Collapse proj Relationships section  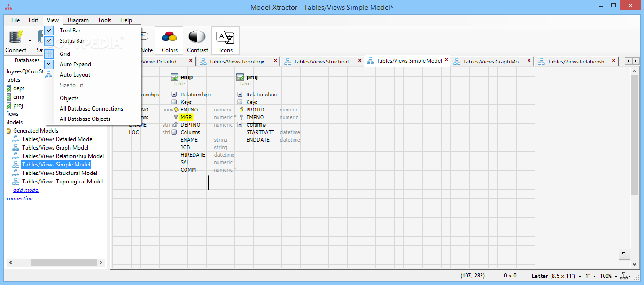[240, 95]
